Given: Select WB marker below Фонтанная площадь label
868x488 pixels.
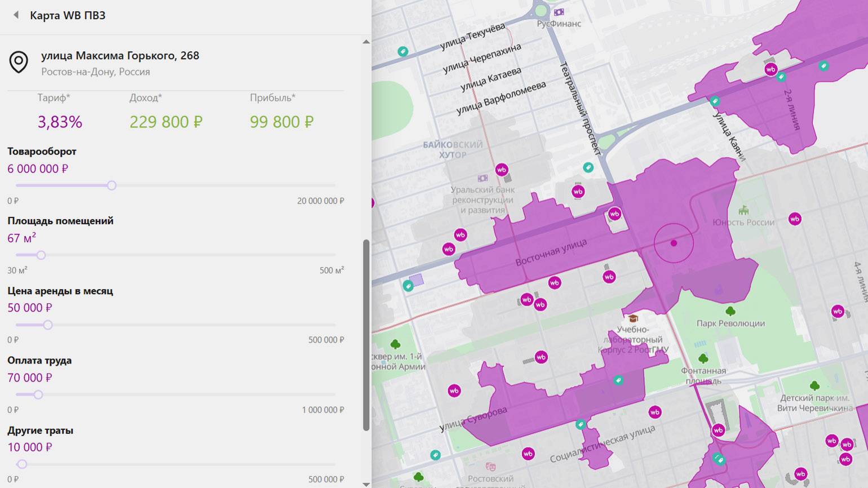Looking at the screenshot, I should [718, 430].
